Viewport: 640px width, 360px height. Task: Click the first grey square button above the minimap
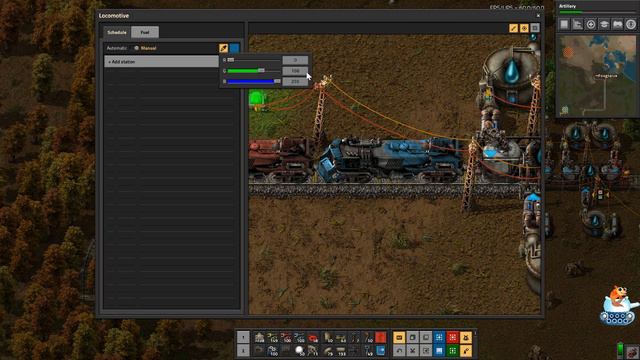point(564,24)
